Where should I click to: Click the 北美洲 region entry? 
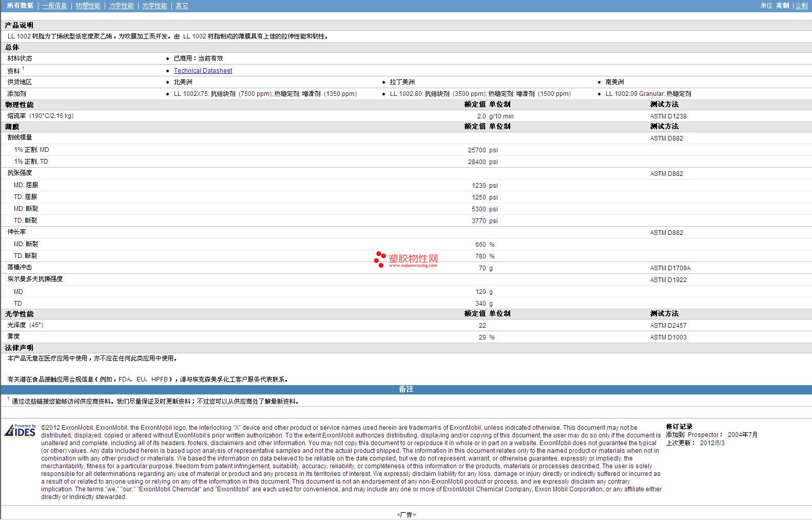[183, 82]
